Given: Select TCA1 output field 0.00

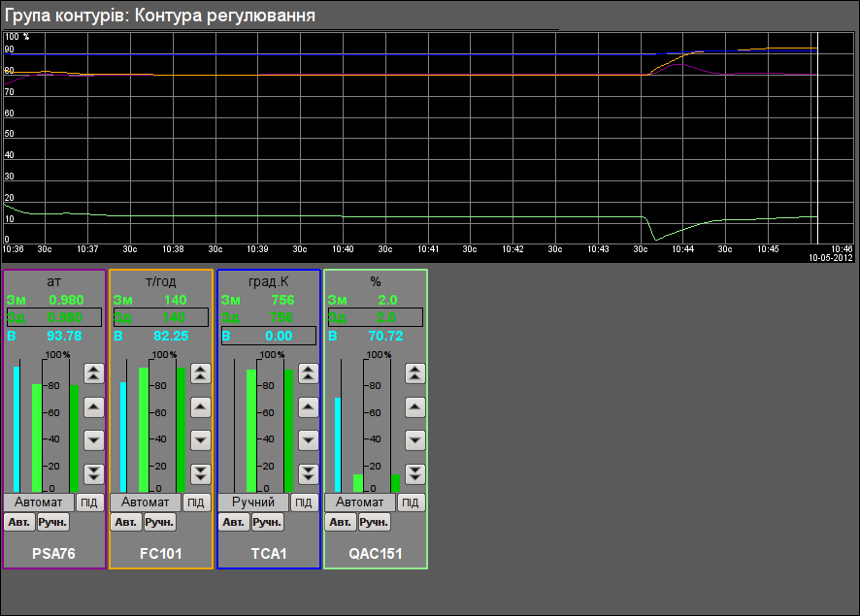Looking at the screenshot, I should click(x=269, y=336).
